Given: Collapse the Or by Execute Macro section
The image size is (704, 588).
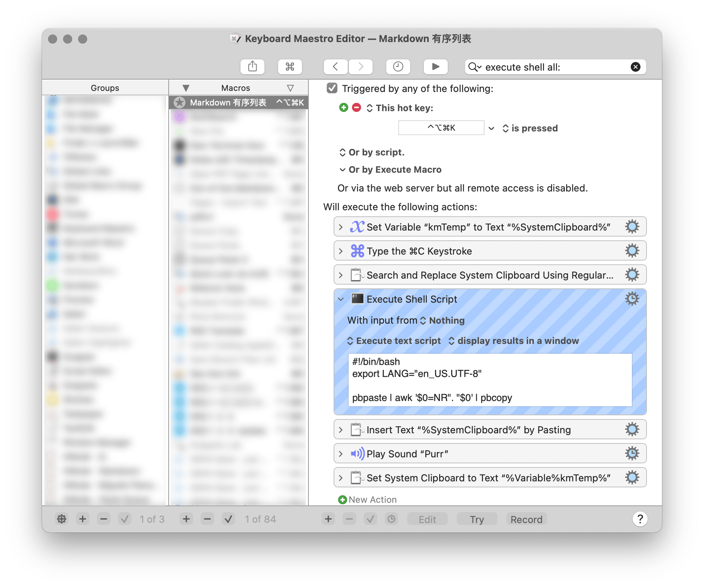Looking at the screenshot, I should [x=342, y=170].
